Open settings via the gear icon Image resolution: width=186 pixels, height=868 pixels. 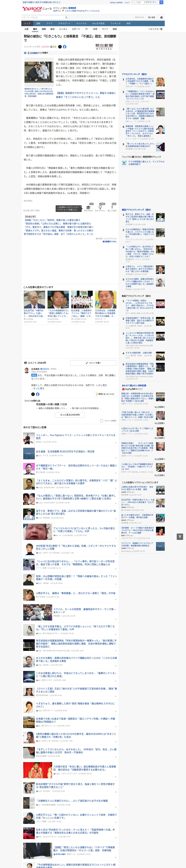(161, 17)
